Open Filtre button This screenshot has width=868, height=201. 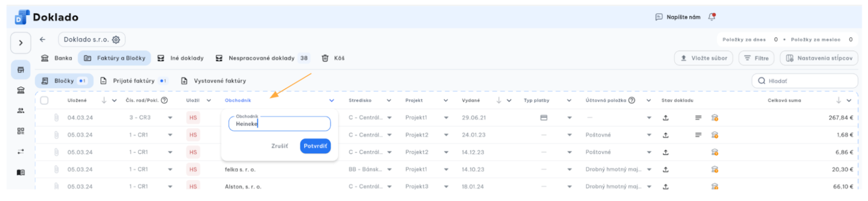pyautogui.click(x=756, y=58)
